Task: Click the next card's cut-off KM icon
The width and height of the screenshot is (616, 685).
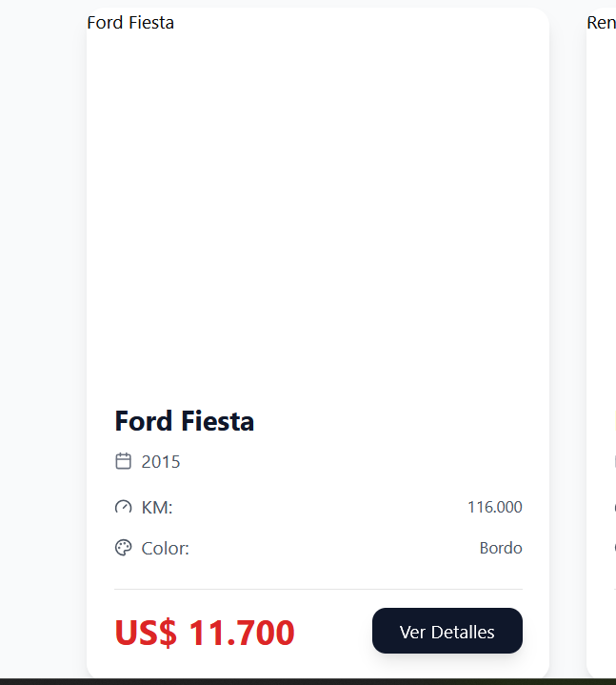Action: click(x=614, y=507)
